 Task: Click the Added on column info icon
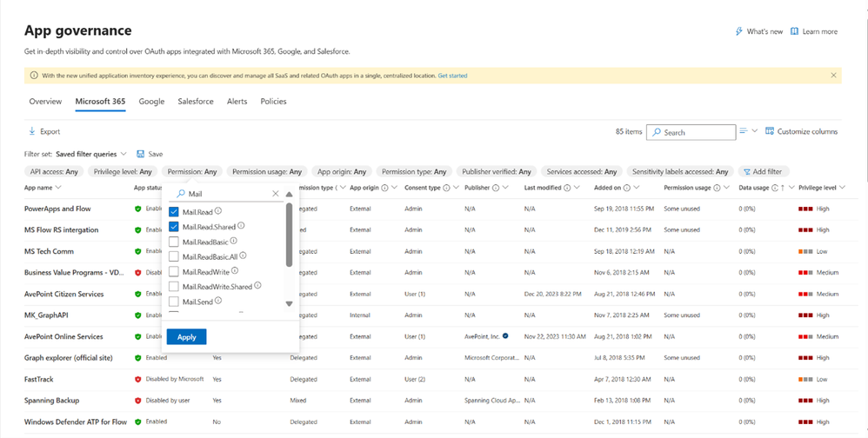(626, 188)
